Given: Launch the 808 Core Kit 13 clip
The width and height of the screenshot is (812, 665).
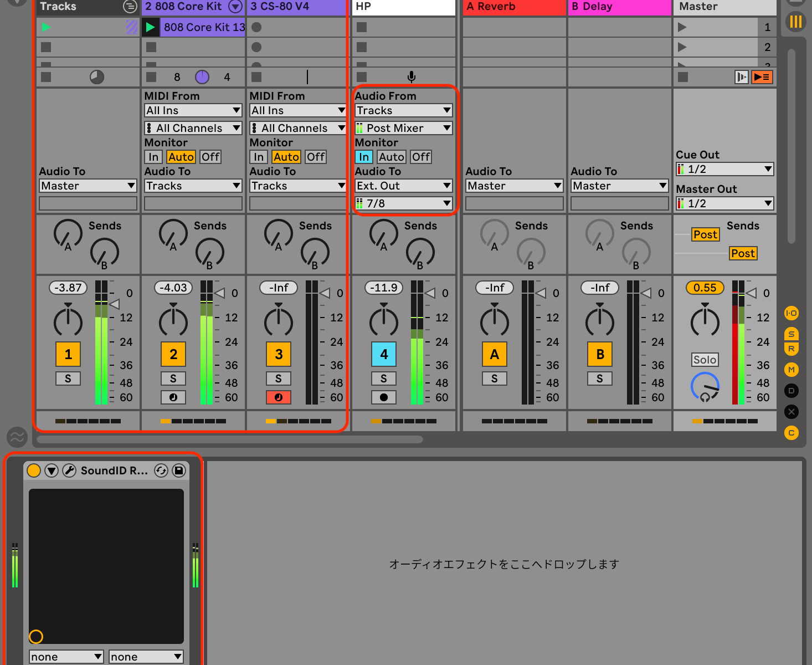Looking at the screenshot, I should pos(150,27).
